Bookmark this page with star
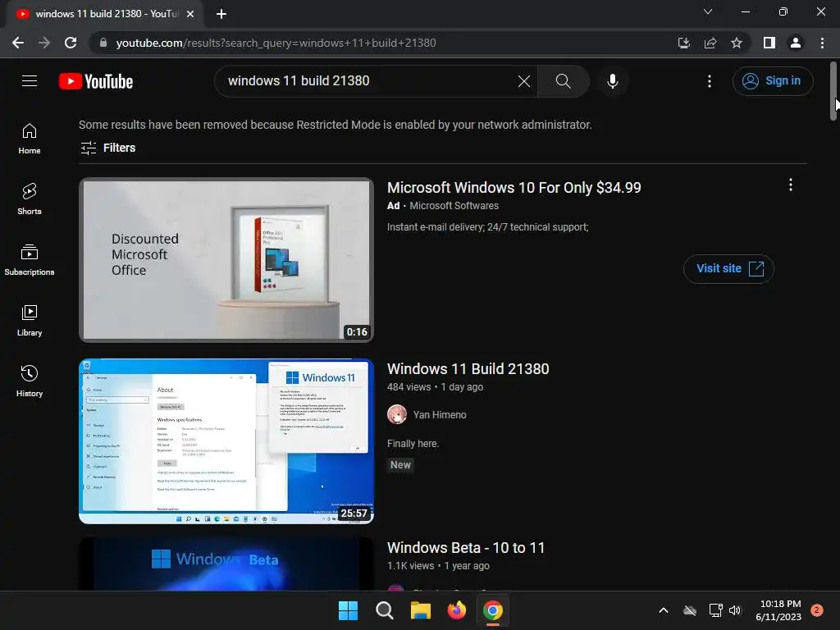Screen dimensions: 840x630 [x=737, y=43]
